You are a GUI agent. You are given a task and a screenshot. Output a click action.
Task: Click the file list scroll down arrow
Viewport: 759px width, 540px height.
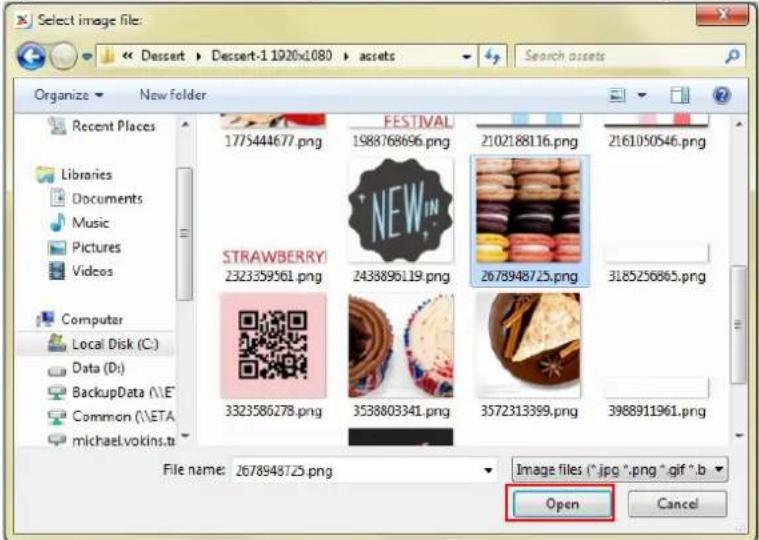tap(739, 436)
